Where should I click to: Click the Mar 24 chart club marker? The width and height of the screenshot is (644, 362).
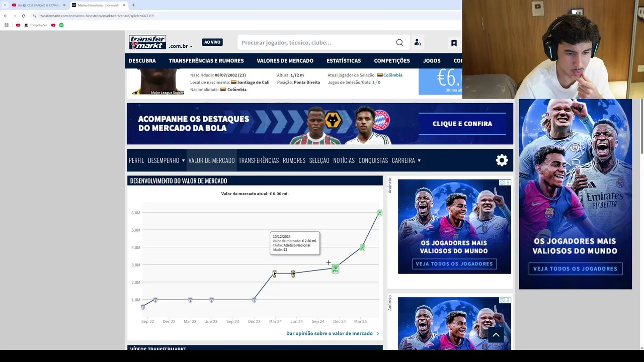[275, 274]
